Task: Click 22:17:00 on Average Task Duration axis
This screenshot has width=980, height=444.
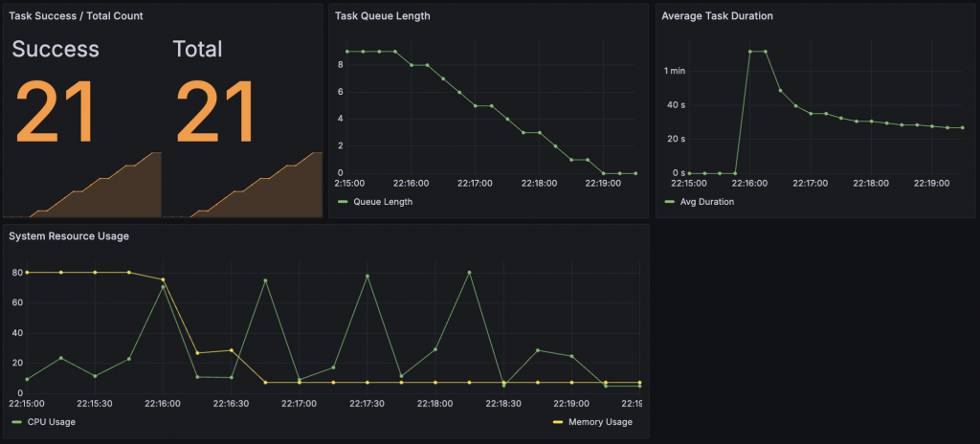Action: coord(811,184)
